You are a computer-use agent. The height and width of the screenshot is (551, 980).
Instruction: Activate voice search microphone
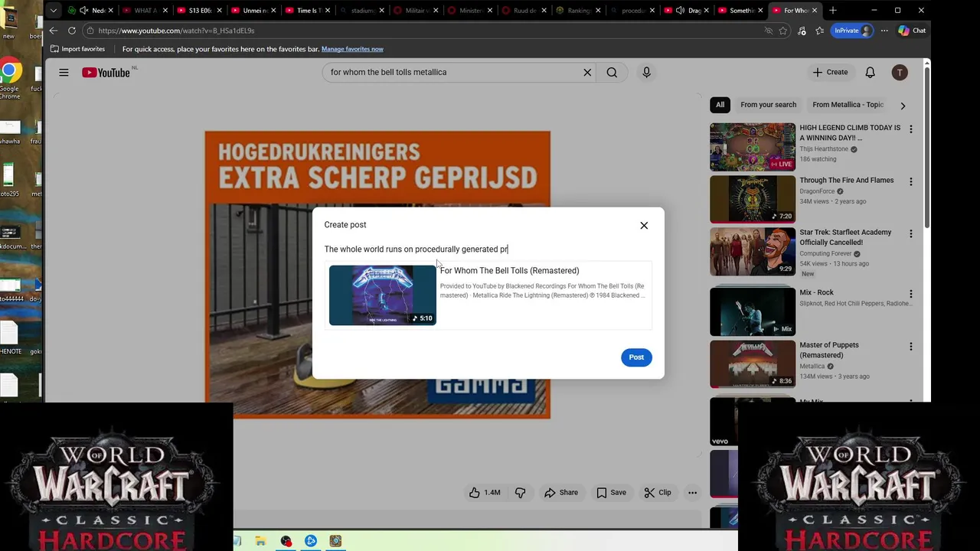(x=646, y=72)
